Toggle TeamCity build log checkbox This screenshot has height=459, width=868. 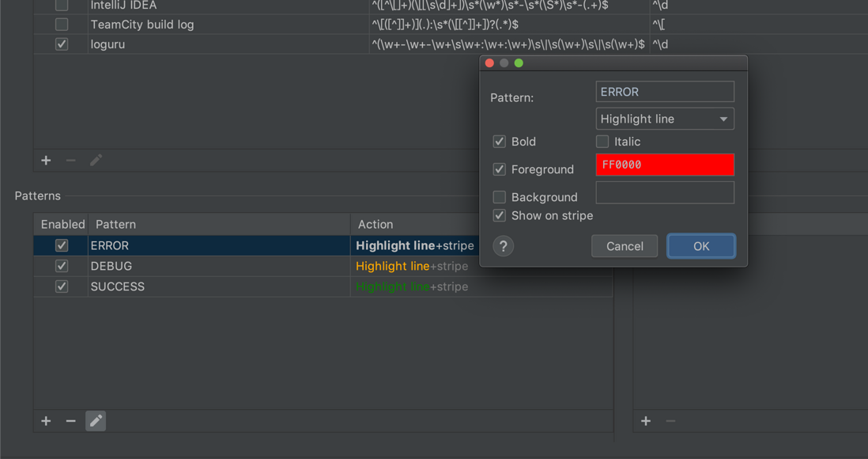point(62,25)
